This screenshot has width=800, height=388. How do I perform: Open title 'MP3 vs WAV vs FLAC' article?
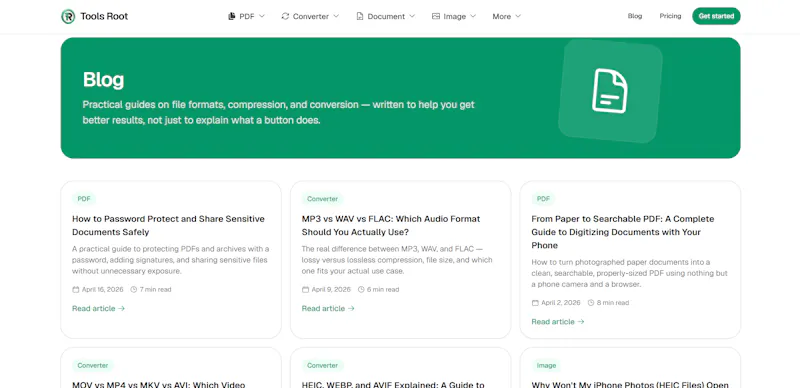(x=391, y=225)
